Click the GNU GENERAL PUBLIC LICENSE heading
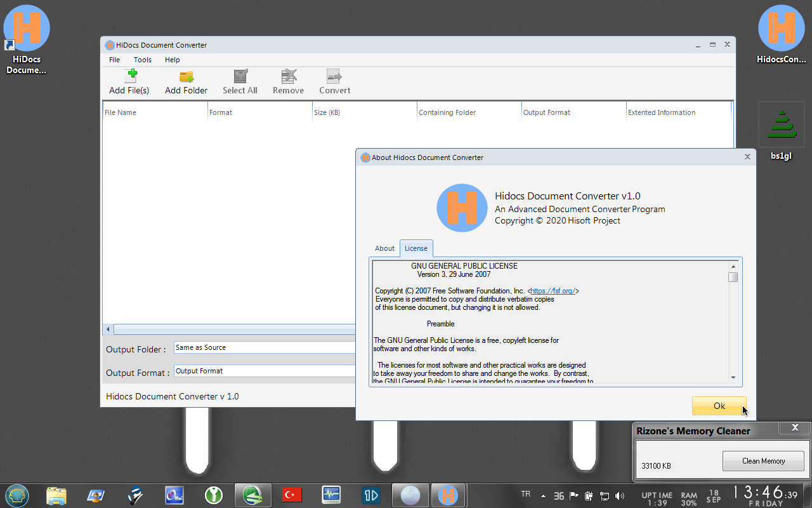Screen dimensions: 812x508 [x=464, y=266]
